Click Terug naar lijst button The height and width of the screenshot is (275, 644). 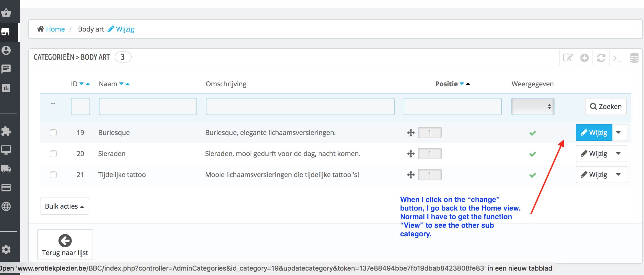tap(65, 245)
